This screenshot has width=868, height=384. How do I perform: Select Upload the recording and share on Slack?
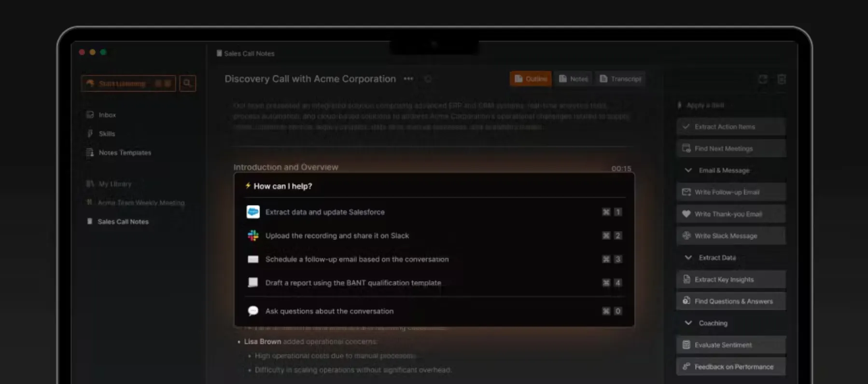click(434, 235)
